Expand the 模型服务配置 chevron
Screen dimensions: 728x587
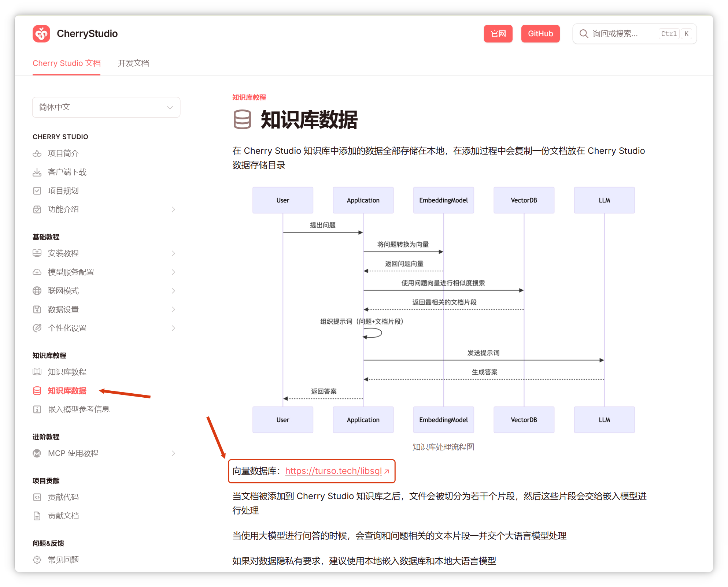click(x=173, y=272)
